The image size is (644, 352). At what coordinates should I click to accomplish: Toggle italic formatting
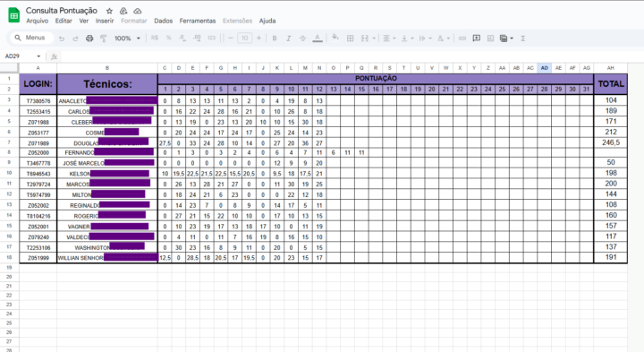[289, 39]
